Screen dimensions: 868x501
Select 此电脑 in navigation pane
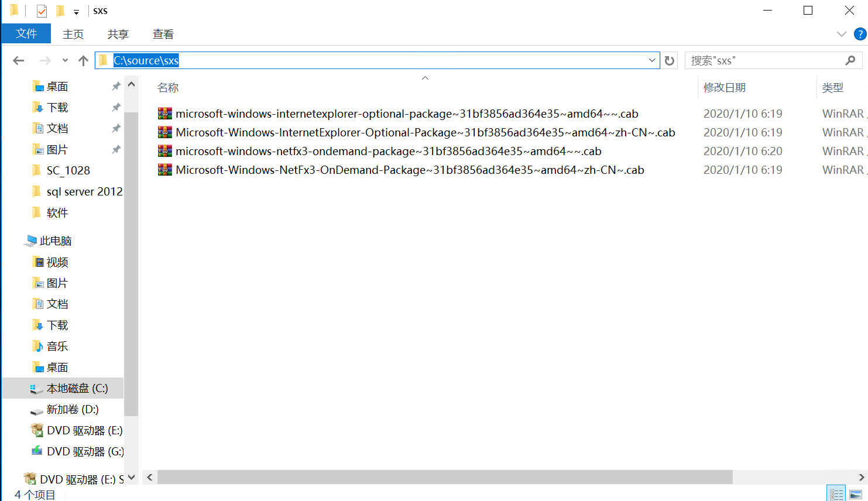tap(56, 241)
